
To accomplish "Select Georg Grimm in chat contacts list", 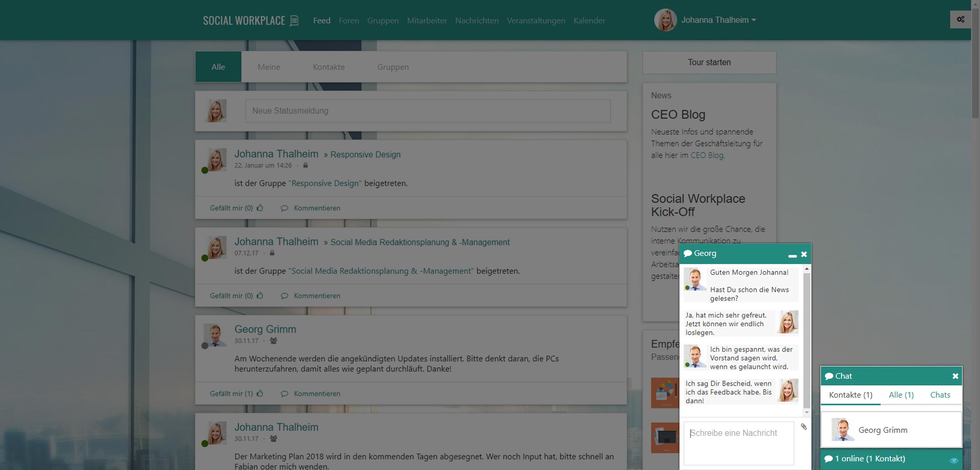I will point(883,430).
